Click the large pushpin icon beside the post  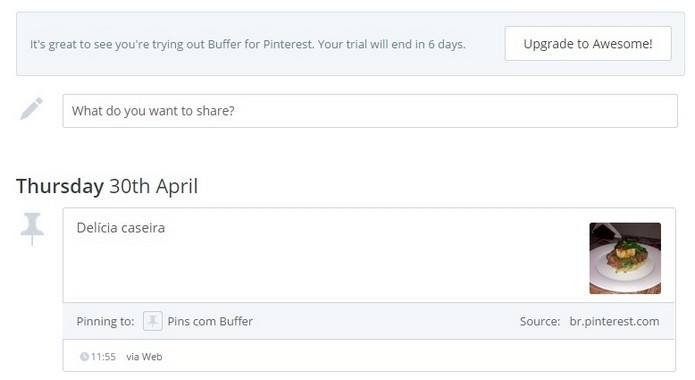click(x=32, y=229)
